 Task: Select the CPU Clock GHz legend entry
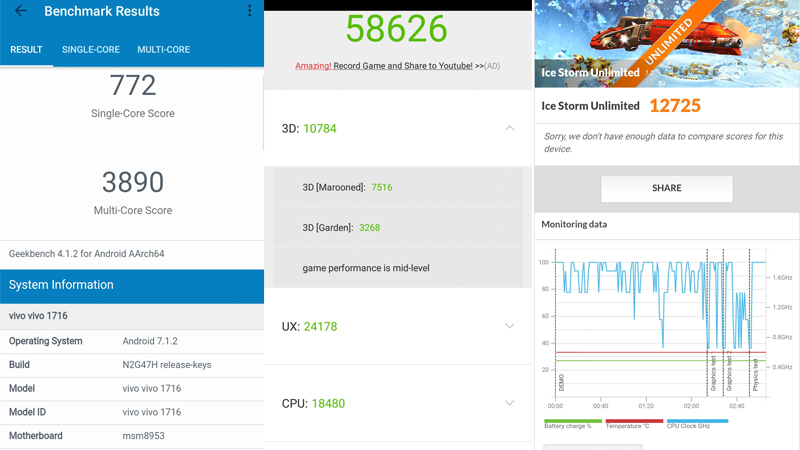(697, 423)
